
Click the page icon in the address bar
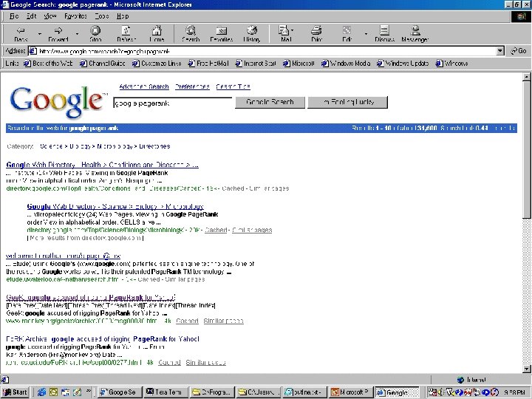tap(33, 51)
